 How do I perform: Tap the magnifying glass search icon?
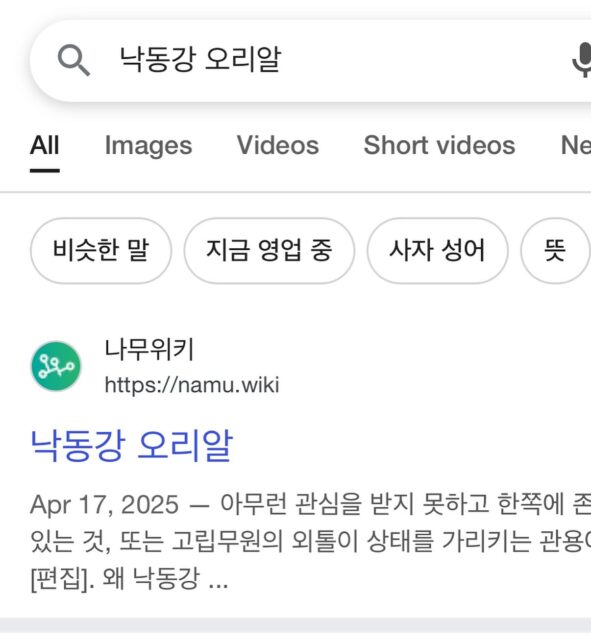[x=73, y=60]
